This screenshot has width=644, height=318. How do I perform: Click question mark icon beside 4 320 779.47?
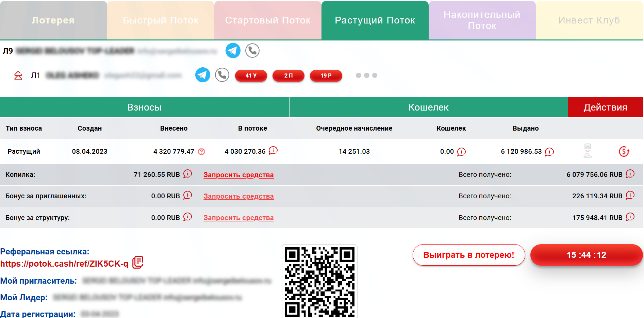click(x=201, y=152)
